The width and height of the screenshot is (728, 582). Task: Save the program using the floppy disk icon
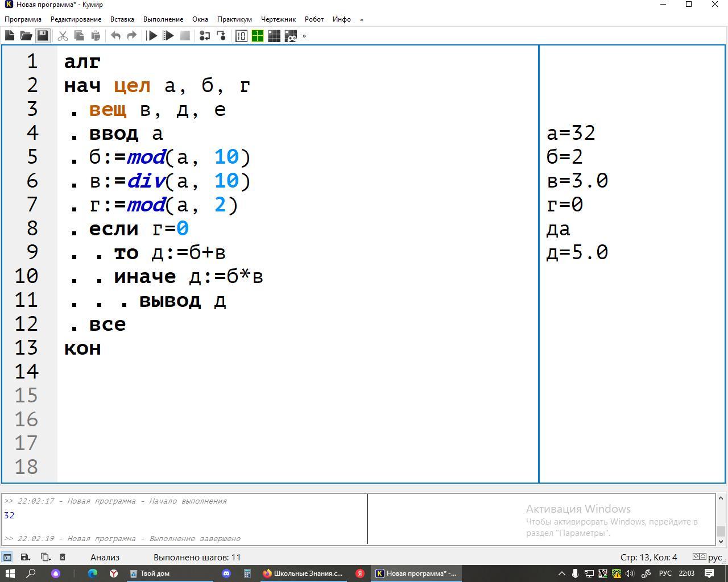click(x=43, y=36)
